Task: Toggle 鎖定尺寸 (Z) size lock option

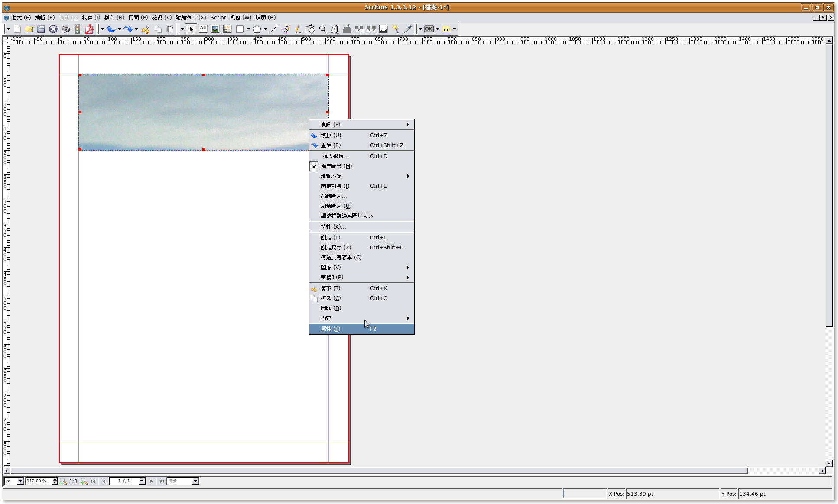Action: tap(336, 248)
